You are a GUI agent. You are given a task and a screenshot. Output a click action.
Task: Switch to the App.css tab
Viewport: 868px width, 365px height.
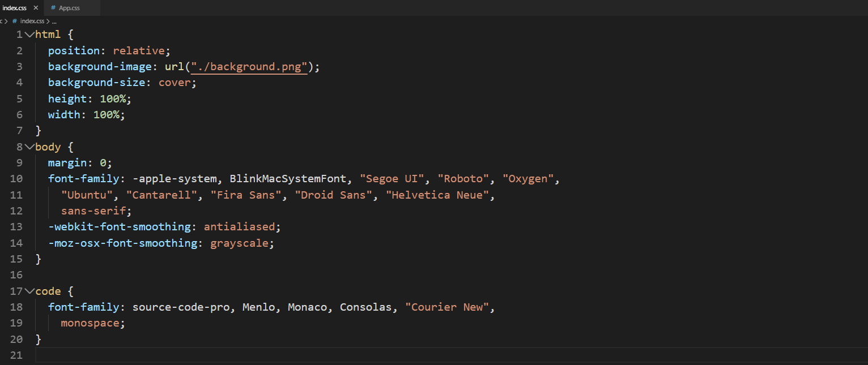[x=69, y=8]
